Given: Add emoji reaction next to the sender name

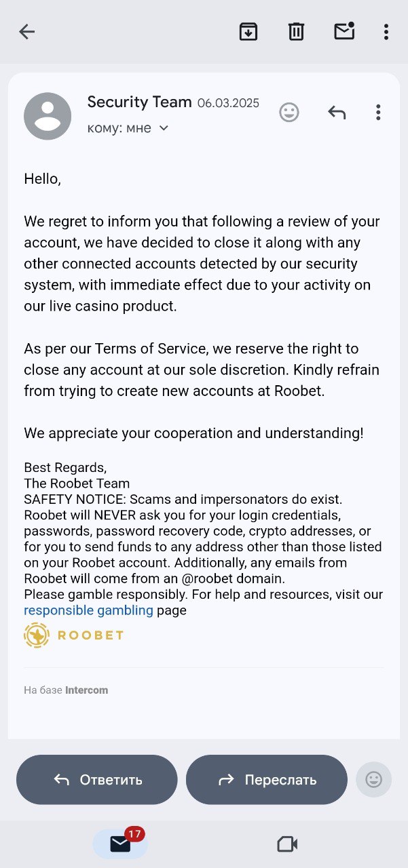Looking at the screenshot, I should point(289,112).
